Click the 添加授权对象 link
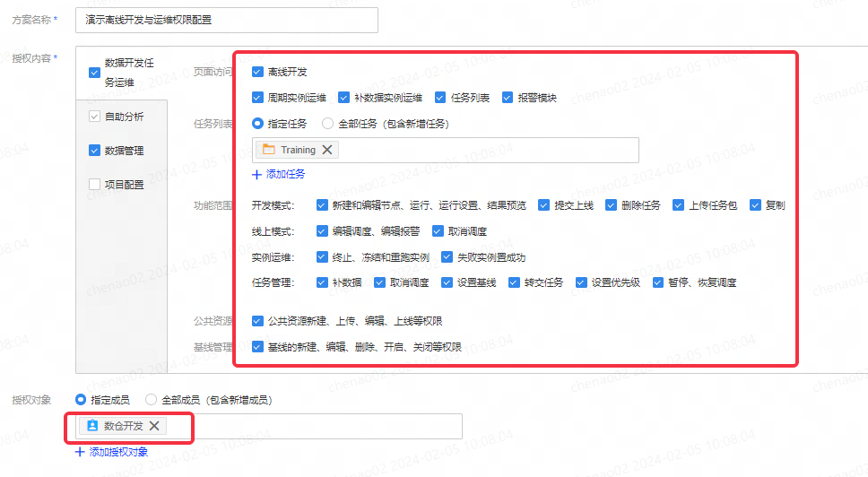 click(118, 452)
